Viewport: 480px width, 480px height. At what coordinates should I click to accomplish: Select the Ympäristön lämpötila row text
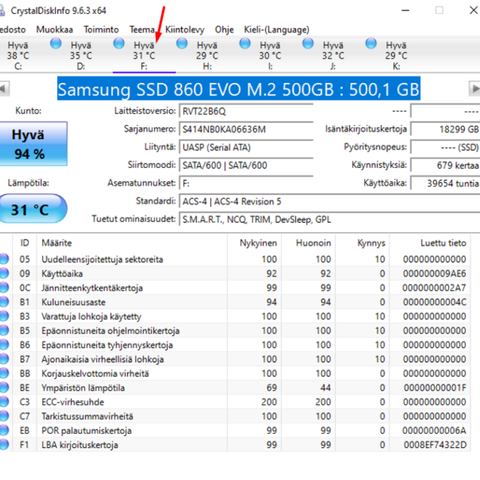(x=83, y=388)
